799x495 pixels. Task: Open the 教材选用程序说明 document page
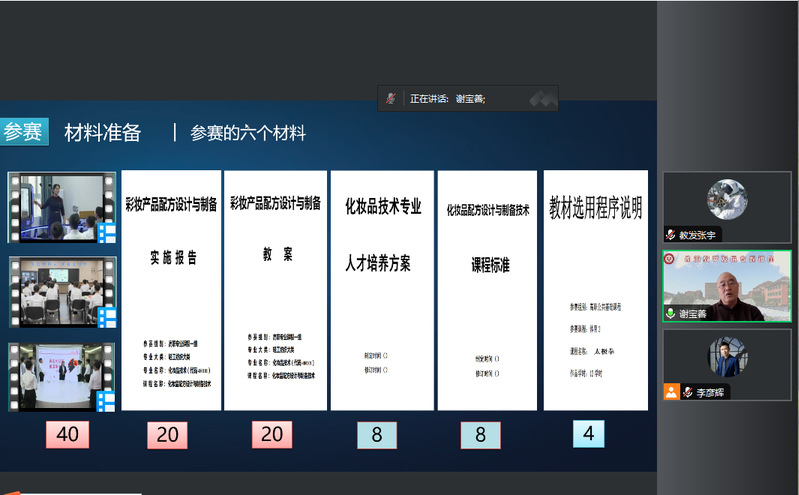(595, 290)
